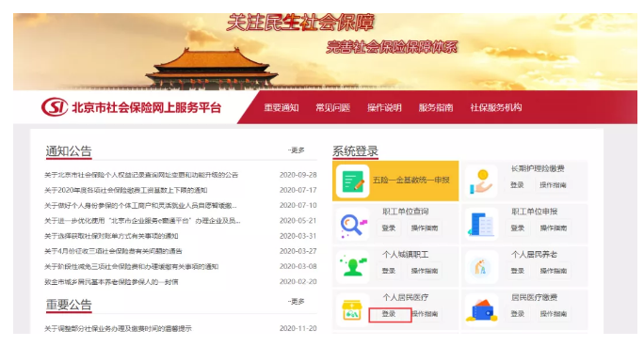Click the SI logo of the Beijing social insurance platform
The image size is (644, 362).
pyautogui.click(x=55, y=107)
